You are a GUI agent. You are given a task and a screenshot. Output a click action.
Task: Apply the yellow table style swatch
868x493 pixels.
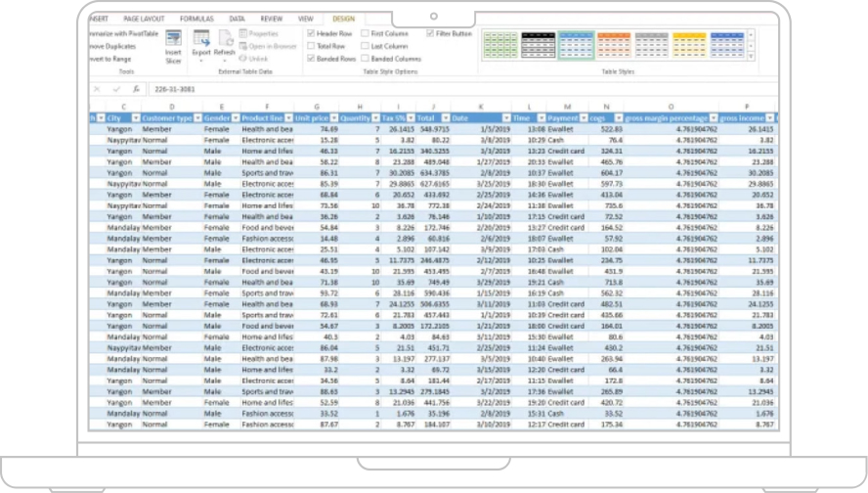click(690, 44)
